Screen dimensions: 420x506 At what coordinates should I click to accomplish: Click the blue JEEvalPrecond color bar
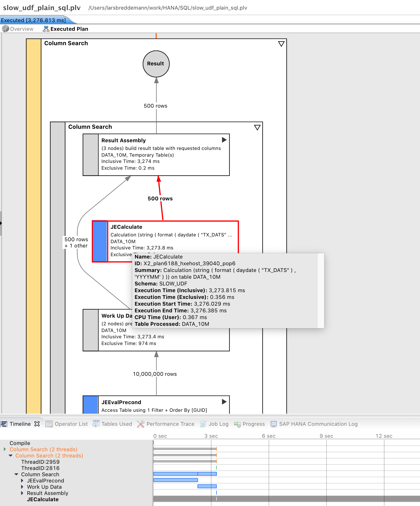click(x=90, y=405)
